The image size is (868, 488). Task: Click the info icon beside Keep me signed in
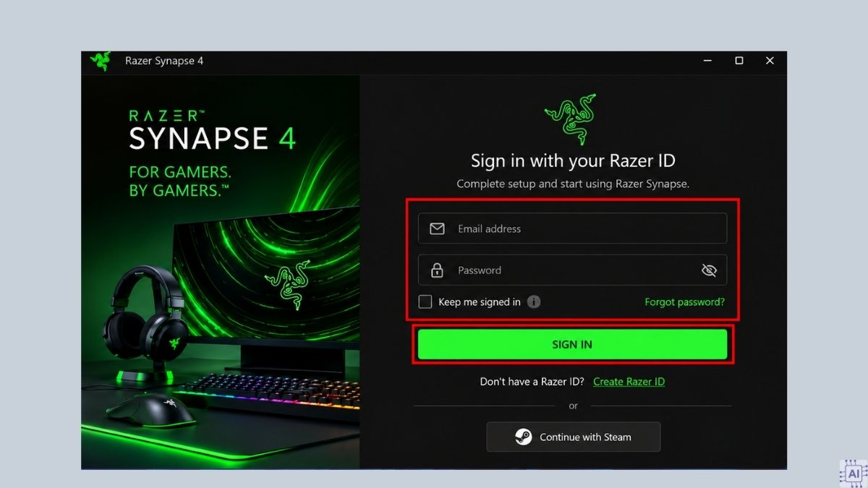(x=534, y=301)
